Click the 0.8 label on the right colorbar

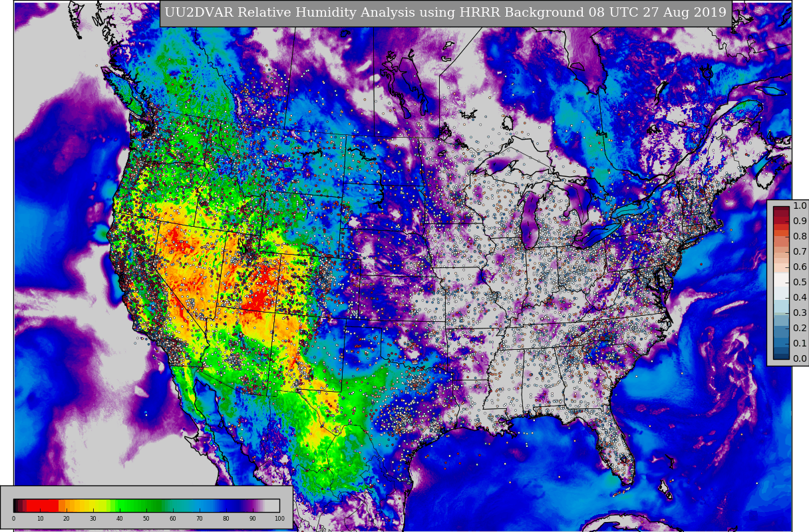800,237
